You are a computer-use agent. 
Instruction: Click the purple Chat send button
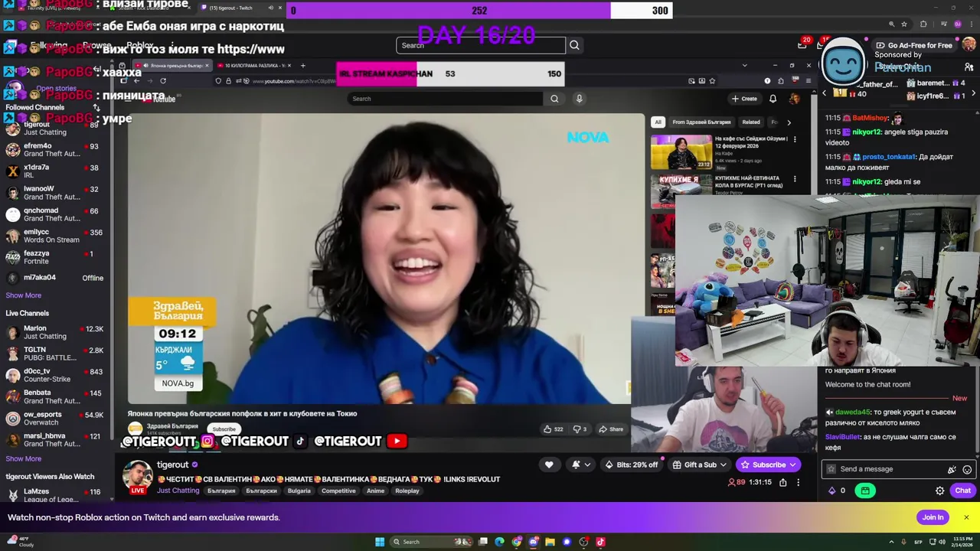962,491
